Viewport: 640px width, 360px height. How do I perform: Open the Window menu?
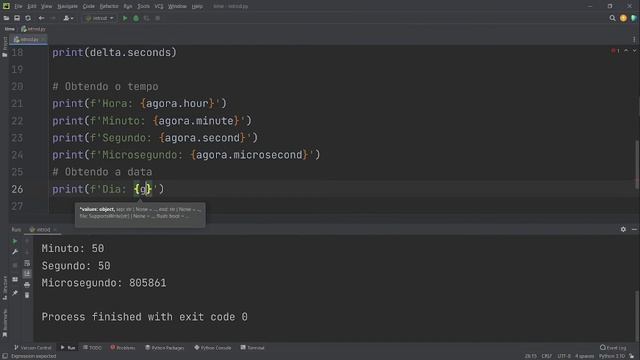(177, 6)
